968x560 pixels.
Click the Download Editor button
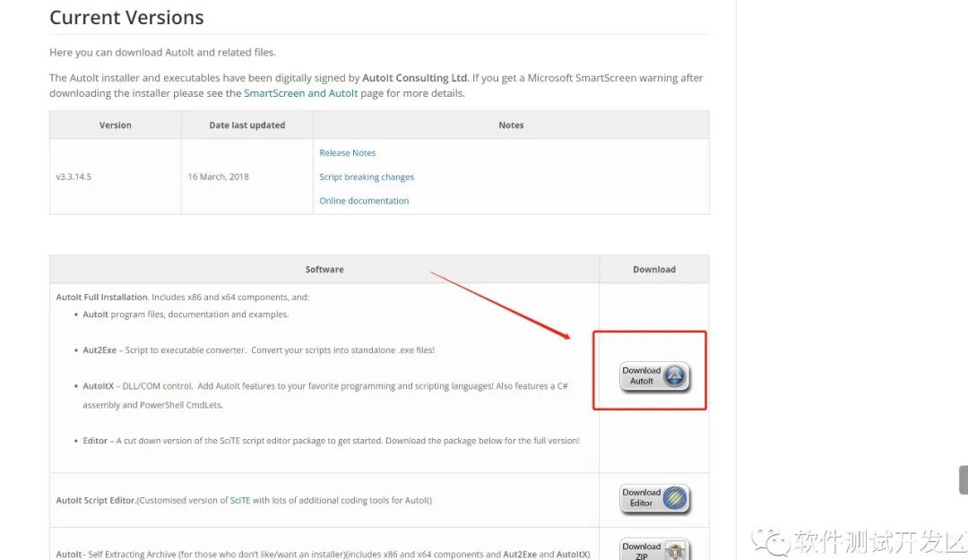point(654,498)
